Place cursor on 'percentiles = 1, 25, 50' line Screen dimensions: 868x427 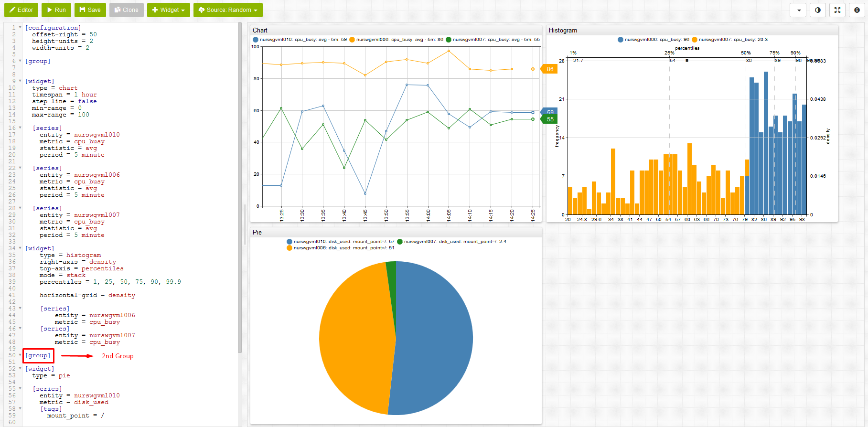[110, 282]
